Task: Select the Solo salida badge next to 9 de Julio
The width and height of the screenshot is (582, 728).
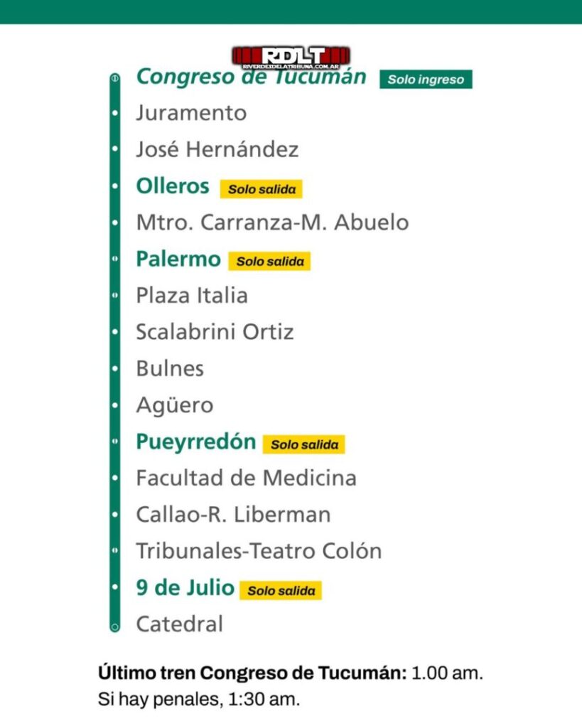Action: tap(281, 591)
